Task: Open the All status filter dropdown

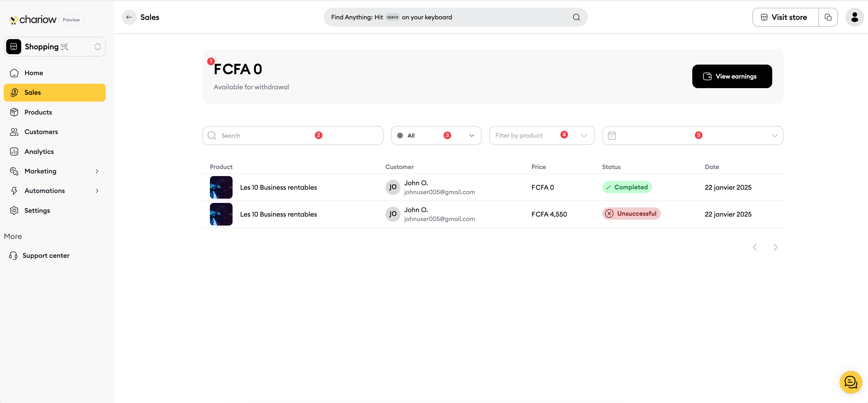Action: (436, 136)
